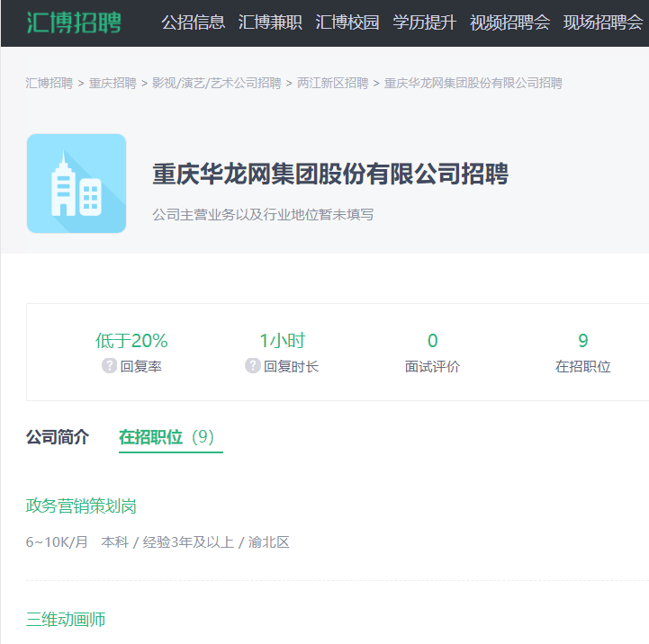Go to 汇博兼职 navigation item
This screenshot has height=644, width=649.
coord(270,22)
